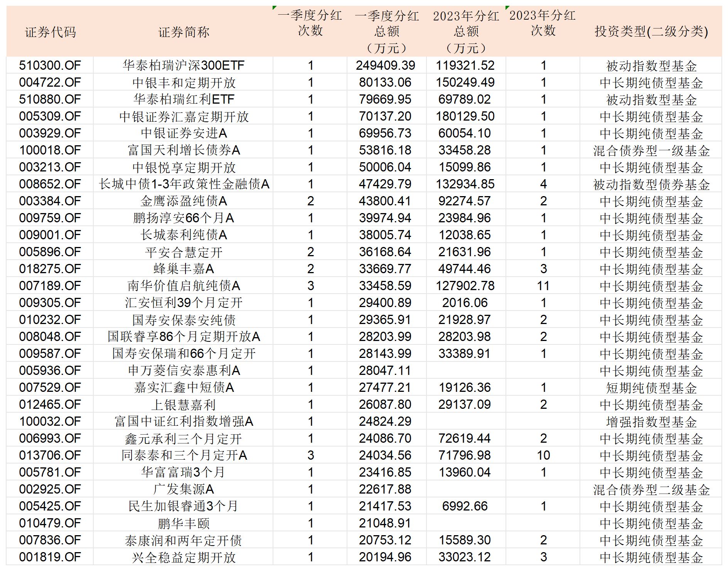Screen dimensions: 728x571
Task: Click fund name 长城中债1-3年政策性金融债A
Action: click(184, 184)
